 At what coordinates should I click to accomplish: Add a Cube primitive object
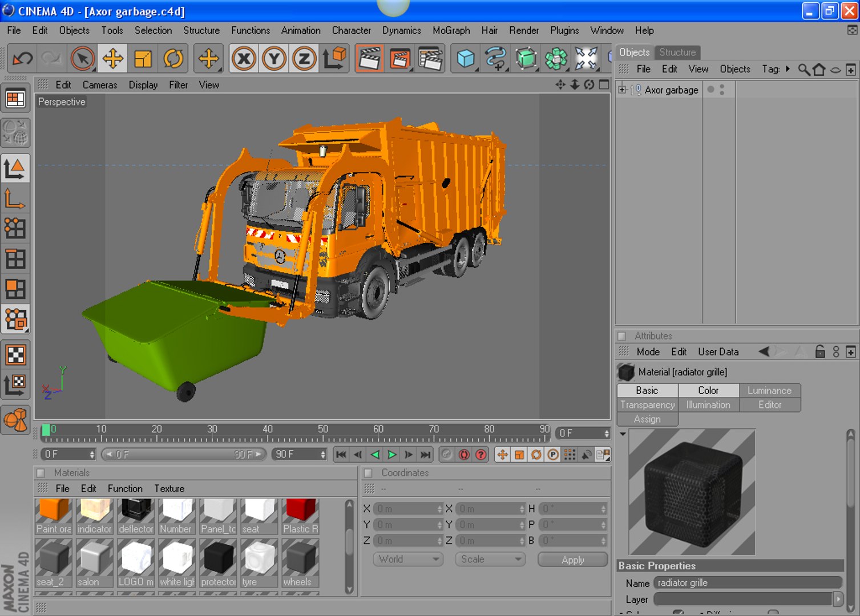pyautogui.click(x=466, y=58)
